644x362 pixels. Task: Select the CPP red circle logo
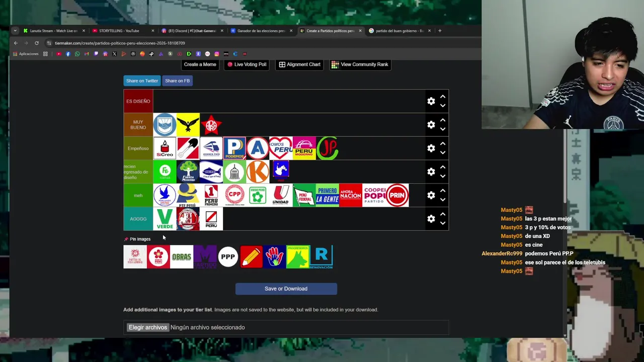point(234,195)
